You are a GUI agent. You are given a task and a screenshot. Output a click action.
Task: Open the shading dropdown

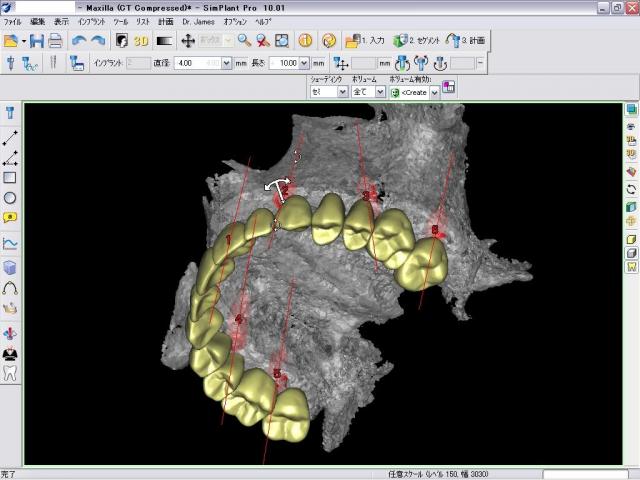click(342, 92)
